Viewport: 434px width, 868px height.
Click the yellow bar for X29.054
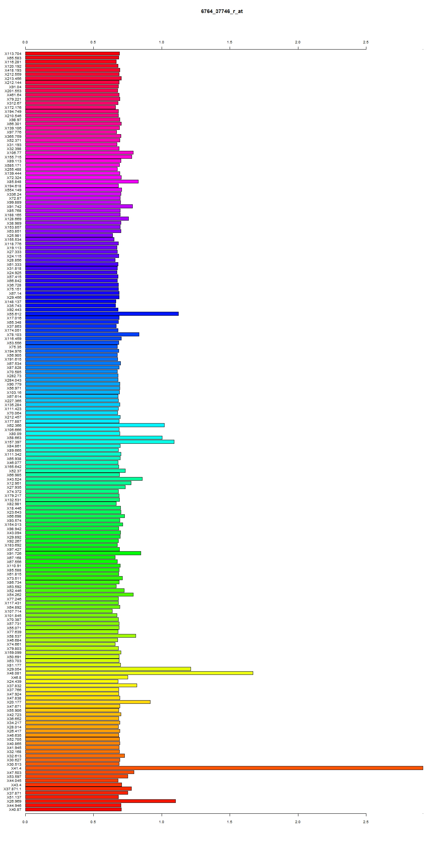pyautogui.click(x=108, y=669)
